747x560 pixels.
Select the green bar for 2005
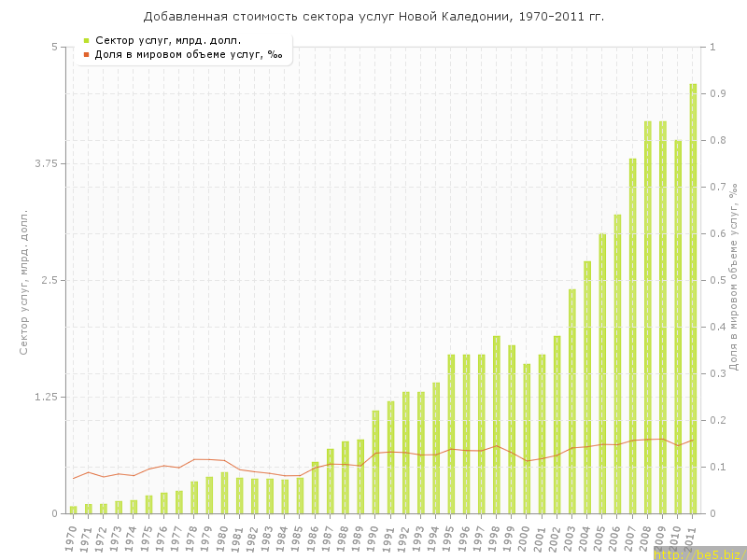[x=602, y=373]
